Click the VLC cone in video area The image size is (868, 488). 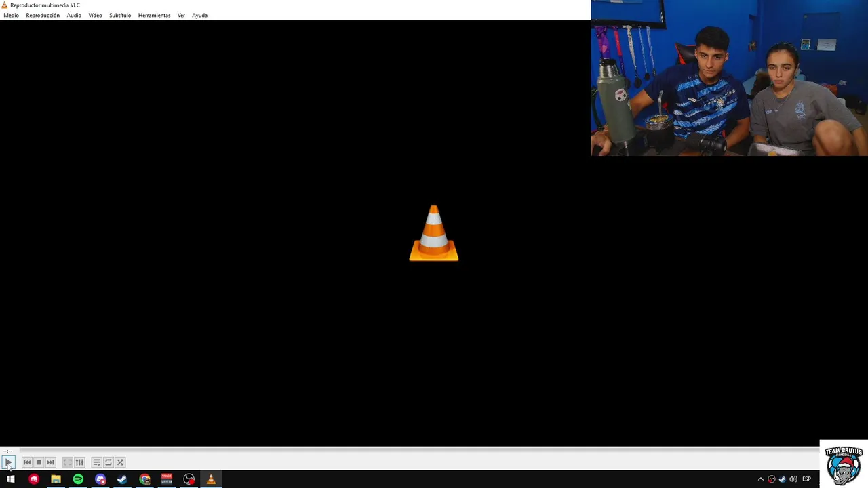click(434, 232)
